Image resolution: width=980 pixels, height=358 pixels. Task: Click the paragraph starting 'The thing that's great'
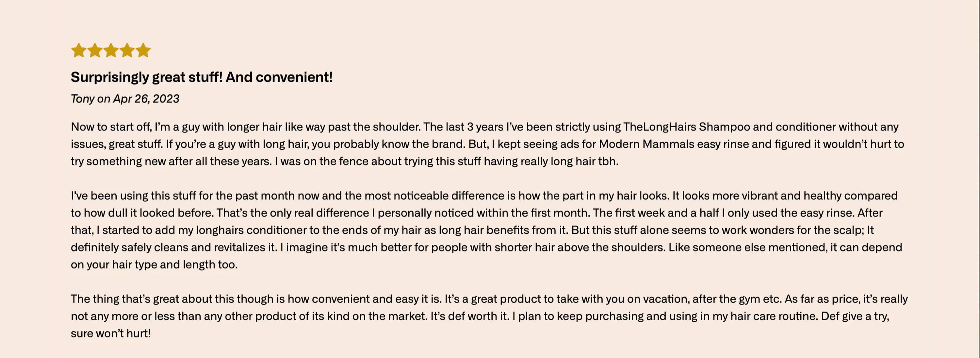tap(489, 316)
